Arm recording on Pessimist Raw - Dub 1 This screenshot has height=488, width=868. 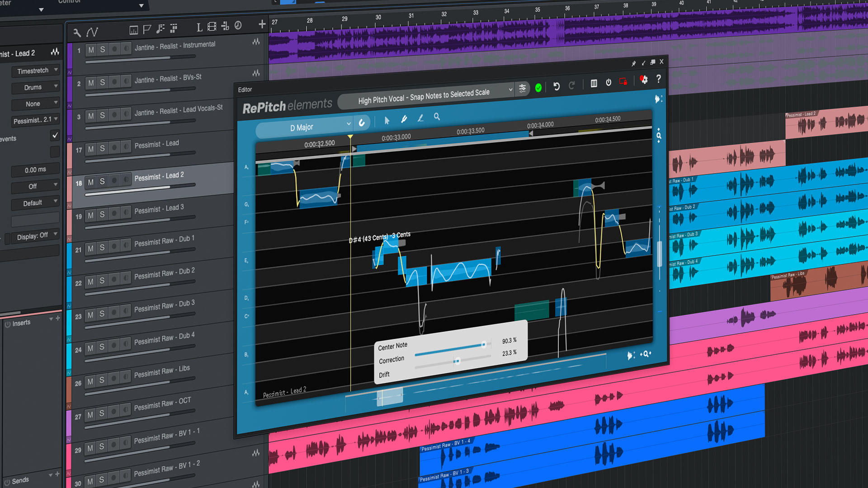pyautogui.click(x=114, y=247)
